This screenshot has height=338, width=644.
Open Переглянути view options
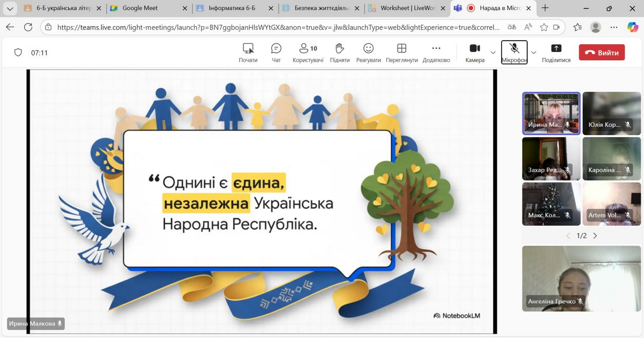coord(401,52)
